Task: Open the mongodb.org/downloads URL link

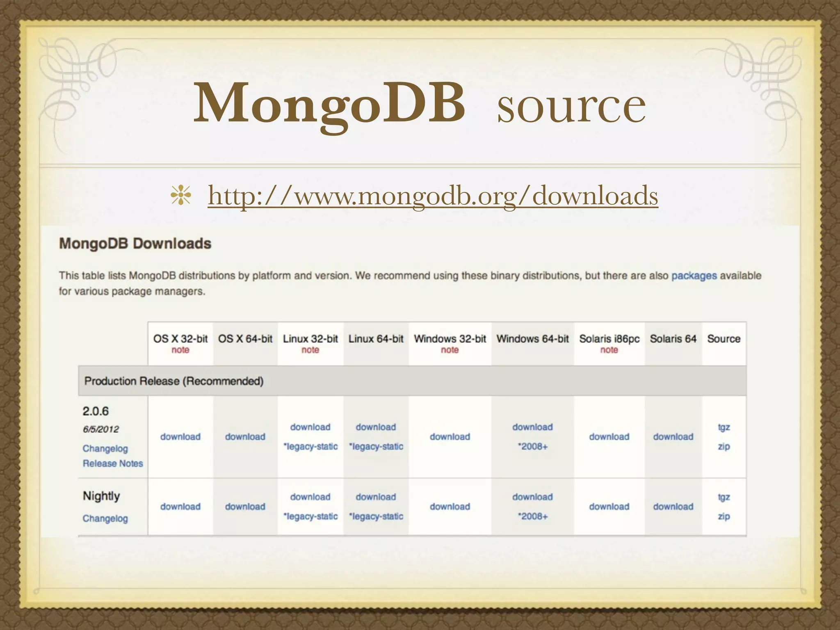Action: 433,196
